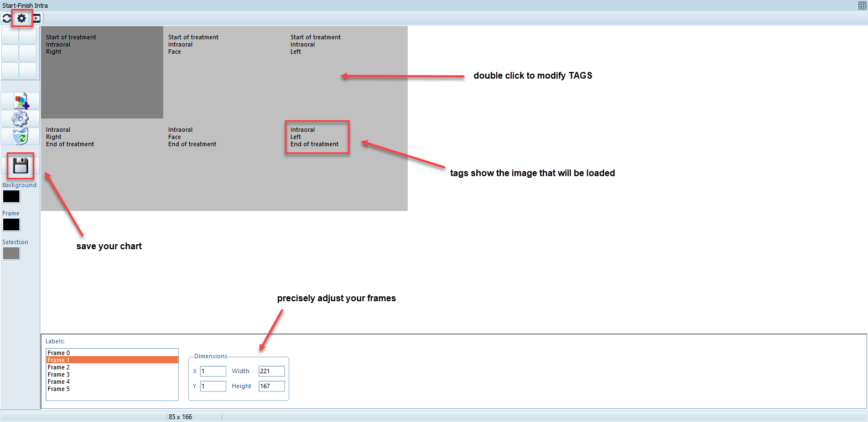Click the refresh arrows icon in top toolbar
868x422 pixels.
(x=7, y=18)
